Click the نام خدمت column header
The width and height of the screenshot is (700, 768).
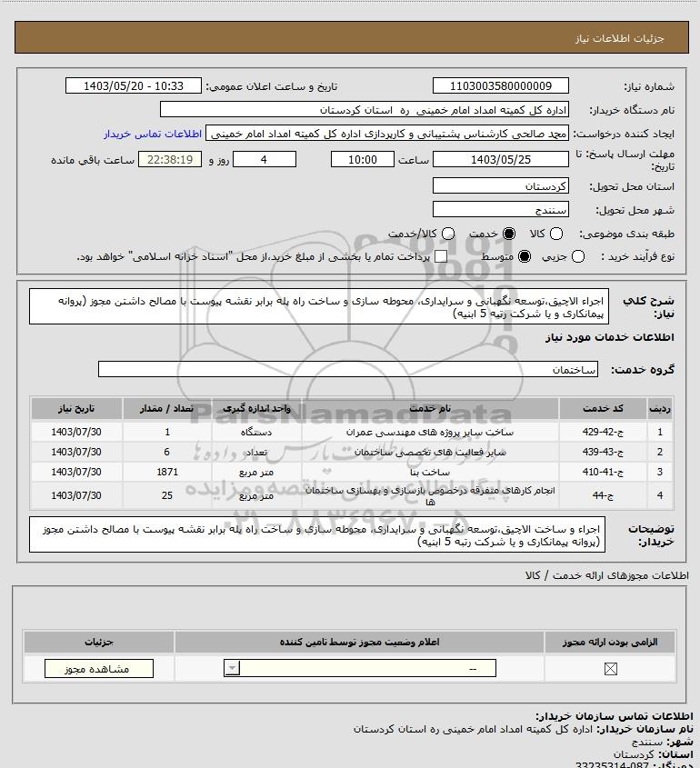430,408
